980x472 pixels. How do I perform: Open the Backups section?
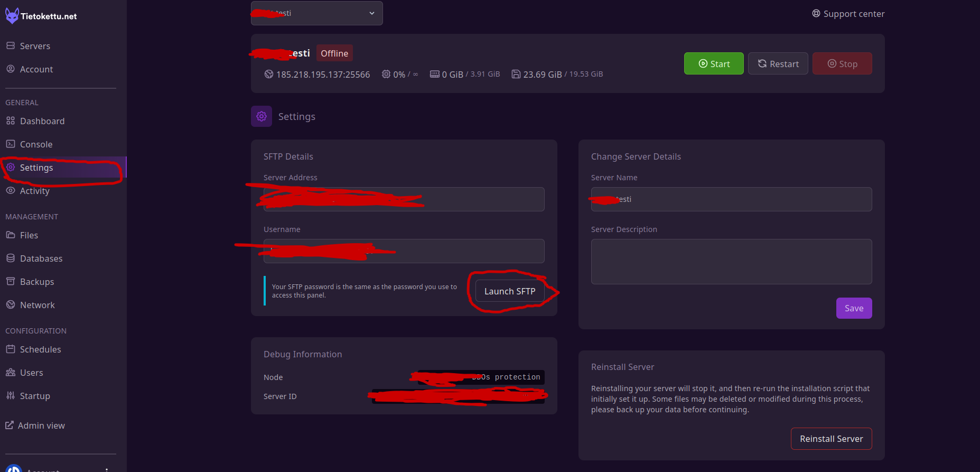(x=36, y=282)
